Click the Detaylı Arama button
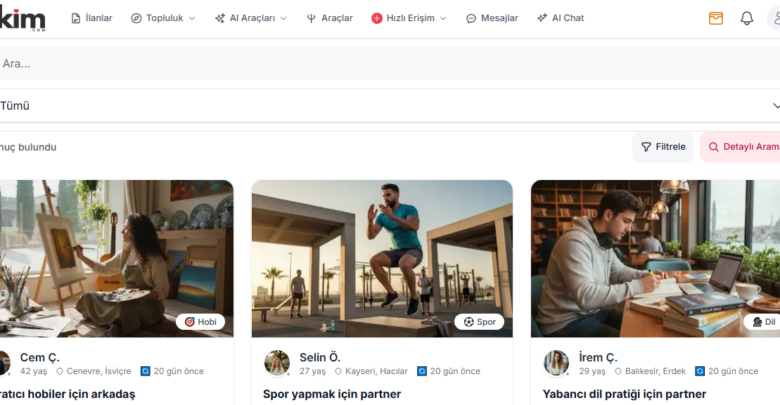The width and height of the screenshot is (780, 405). coord(742,147)
